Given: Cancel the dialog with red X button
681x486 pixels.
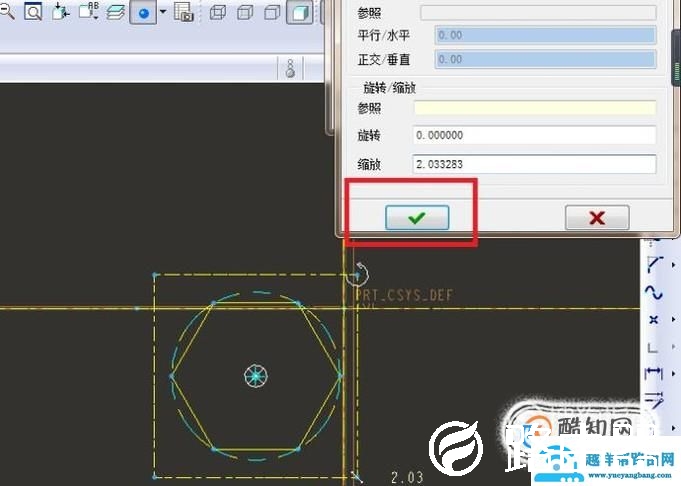Looking at the screenshot, I should point(597,217).
